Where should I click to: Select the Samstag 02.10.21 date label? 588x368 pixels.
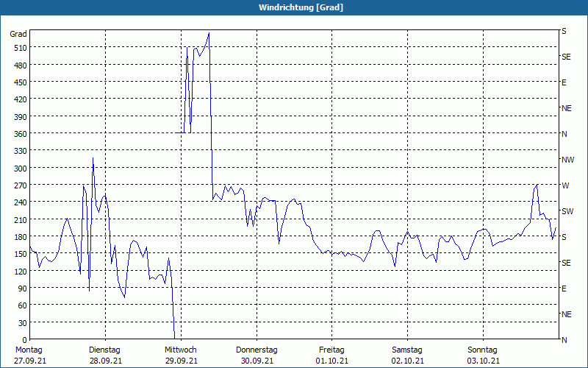(407, 355)
